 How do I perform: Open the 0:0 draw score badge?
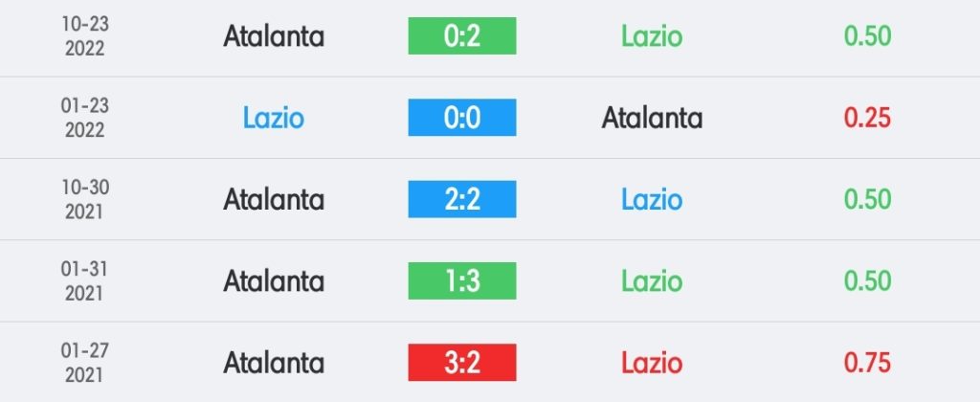[x=461, y=118]
